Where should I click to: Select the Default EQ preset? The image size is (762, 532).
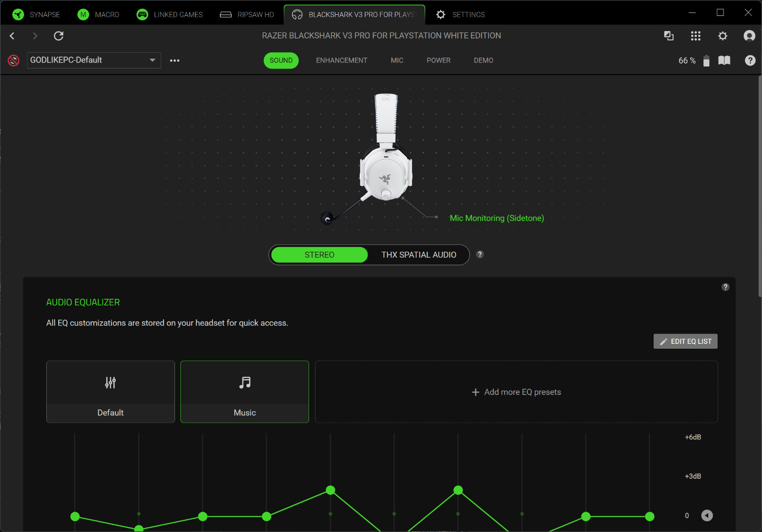click(110, 392)
